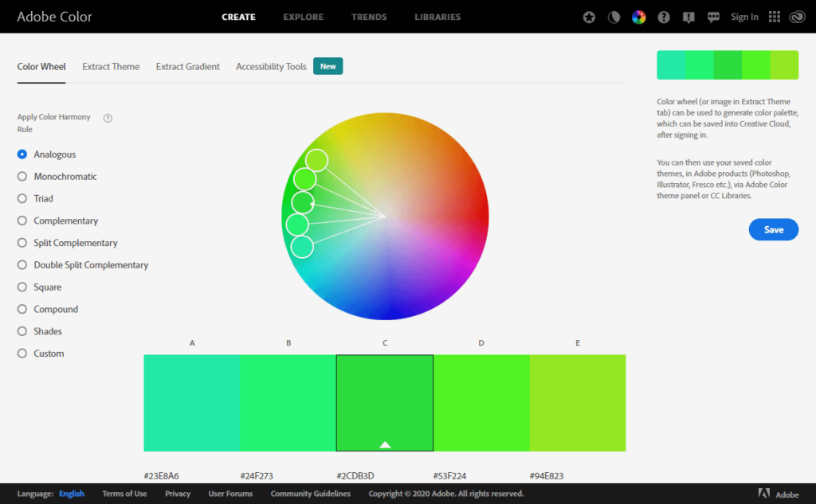Click Sign In
Image resolution: width=816 pixels, height=504 pixels.
pos(744,18)
